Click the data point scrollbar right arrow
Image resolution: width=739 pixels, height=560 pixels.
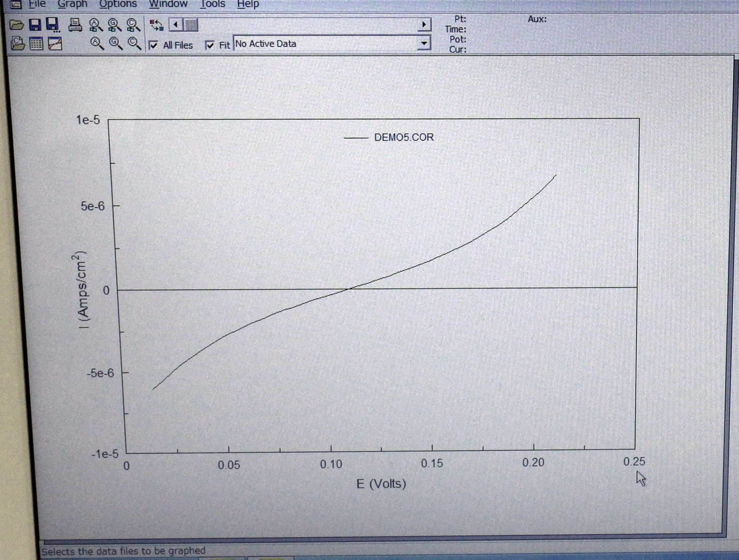pyautogui.click(x=424, y=24)
